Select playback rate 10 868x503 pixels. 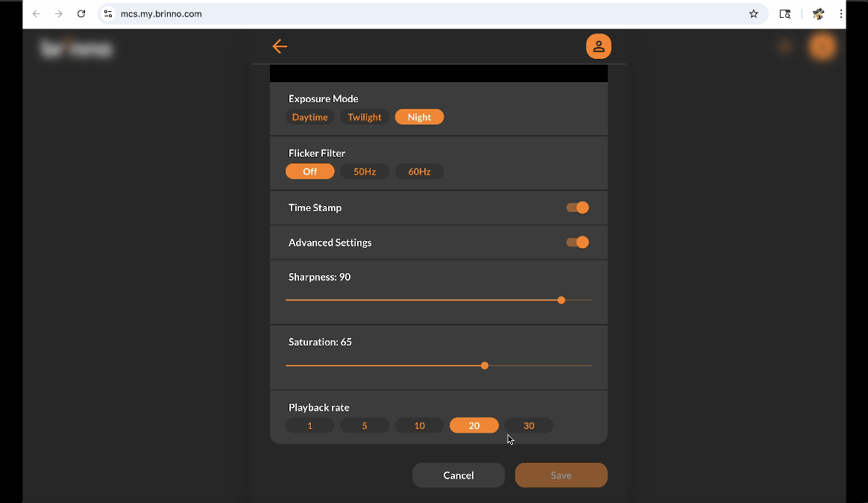(419, 425)
